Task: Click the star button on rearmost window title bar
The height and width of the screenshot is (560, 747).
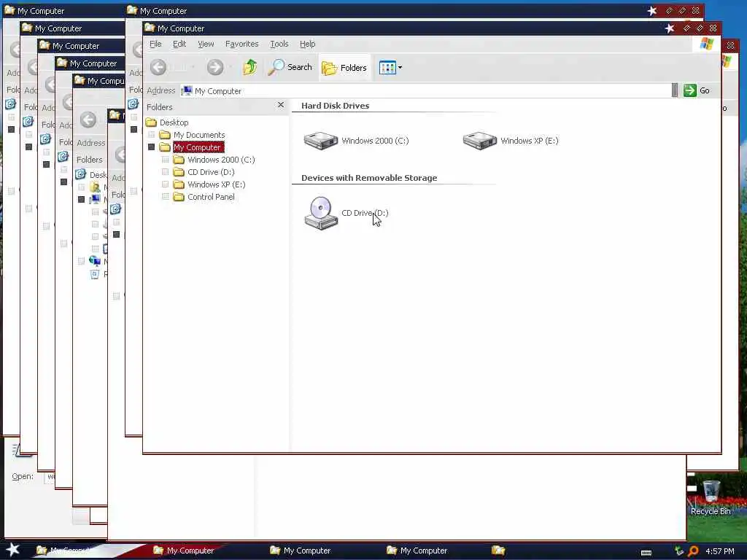Action: (x=652, y=11)
